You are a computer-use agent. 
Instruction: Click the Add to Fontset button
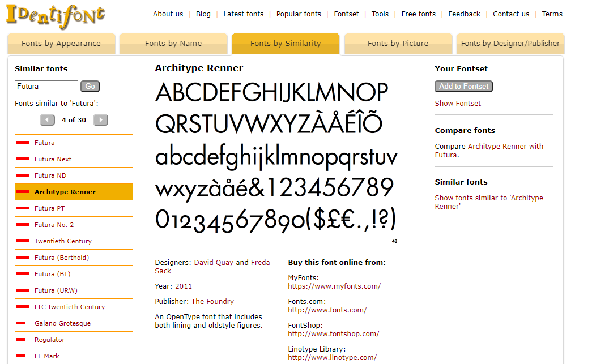click(x=463, y=87)
